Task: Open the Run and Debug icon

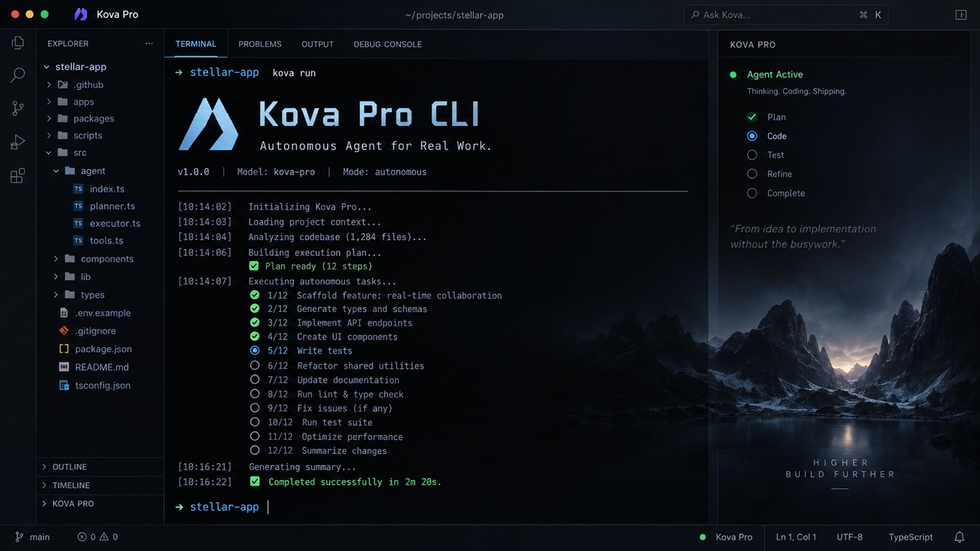Action: 18,142
